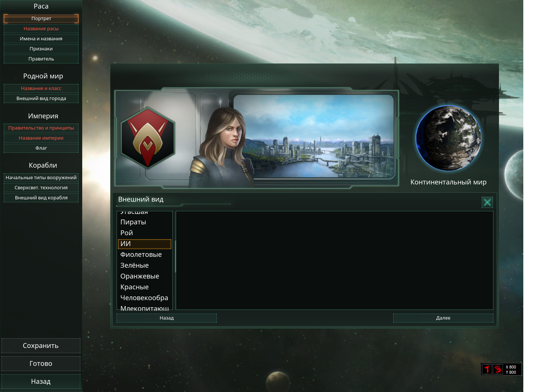Choose Оранжевые appearance category
Viewport: 536px width, 392px height.
point(145,276)
